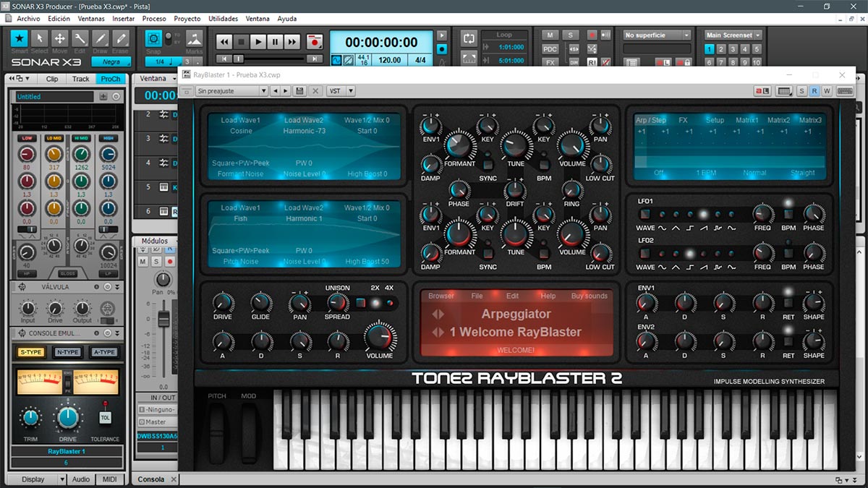Screen dimensions: 868x488
Task: Pick the Edit tool
Action: (x=80, y=38)
